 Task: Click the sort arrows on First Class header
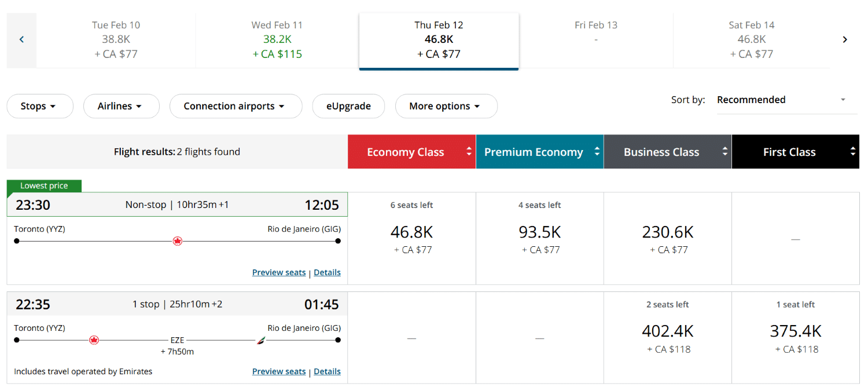tap(852, 151)
